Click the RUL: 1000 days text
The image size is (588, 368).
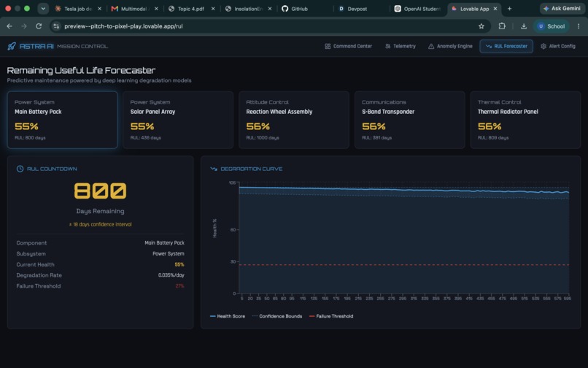point(263,138)
